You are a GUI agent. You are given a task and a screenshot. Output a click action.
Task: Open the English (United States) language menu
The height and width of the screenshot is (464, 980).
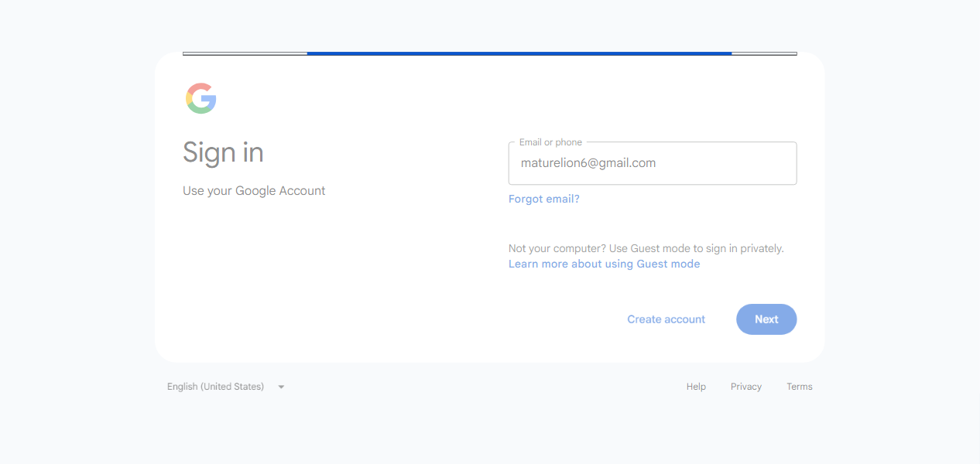(x=226, y=387)
